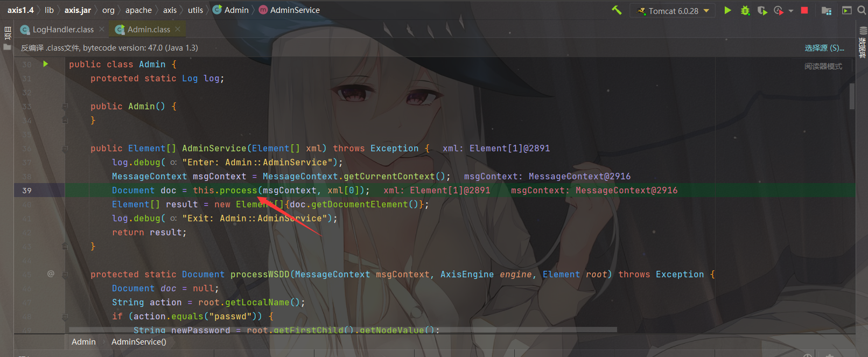Click the inline hint msgContext: MessageContext@2916 on line 38

point(547,177)
